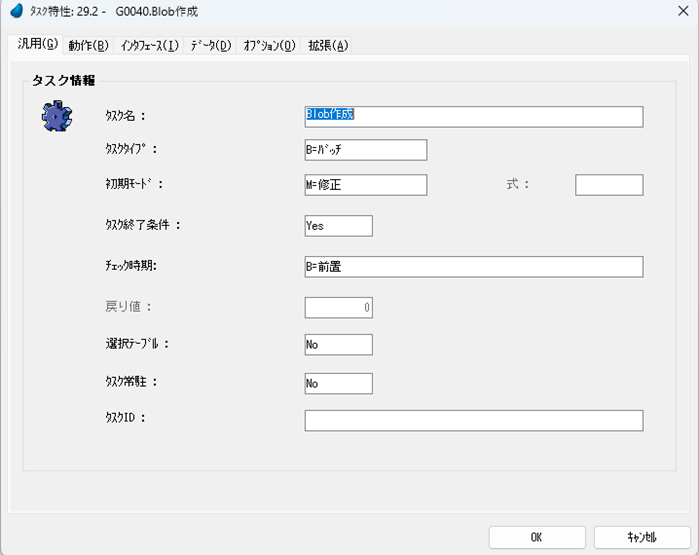The image size is (699, 555).
Task: Select the 汎用(G) tab
Action: pyautogui.click(x=37, y=45)
